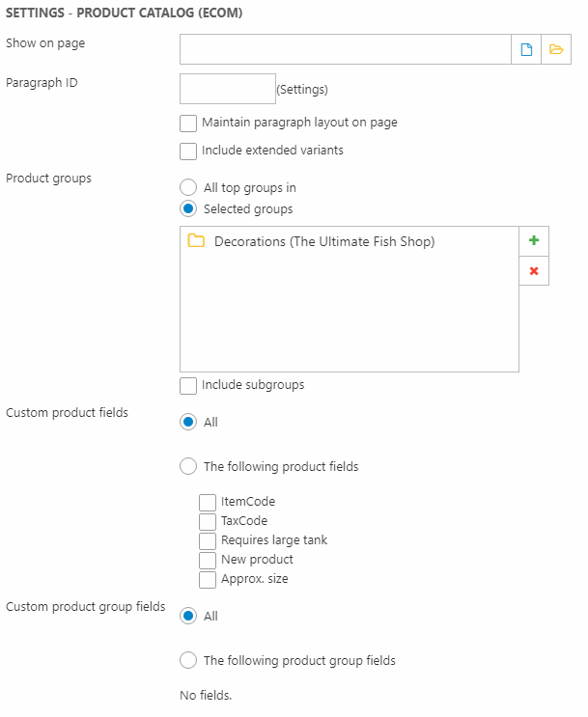Viewport: 588px width, 717px height.
Task: Click the page icon beside Show on page
Action: tap(526, 49)
